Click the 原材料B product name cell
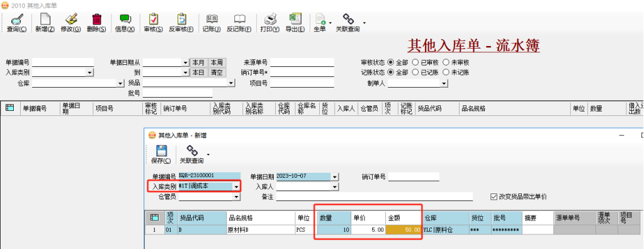 (261, 230)
